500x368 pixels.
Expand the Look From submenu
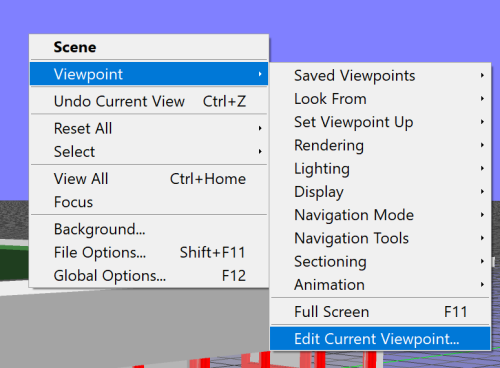[x=380, y=99]
